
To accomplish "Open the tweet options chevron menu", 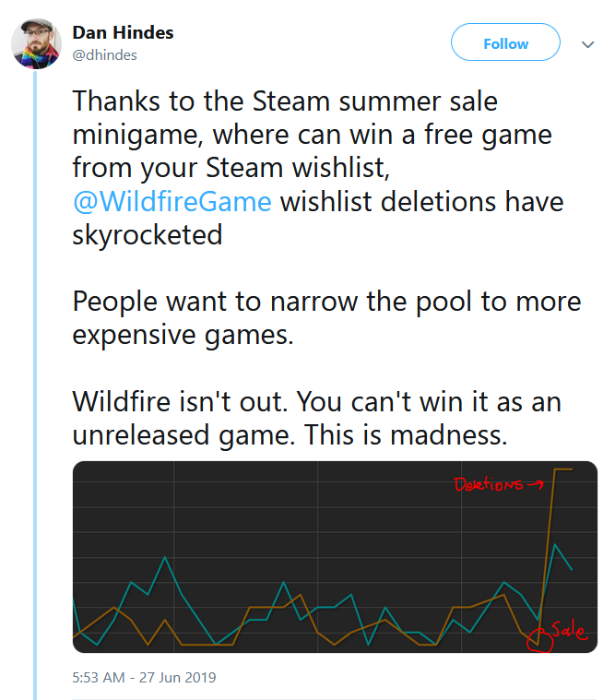I will pos(587,43).
